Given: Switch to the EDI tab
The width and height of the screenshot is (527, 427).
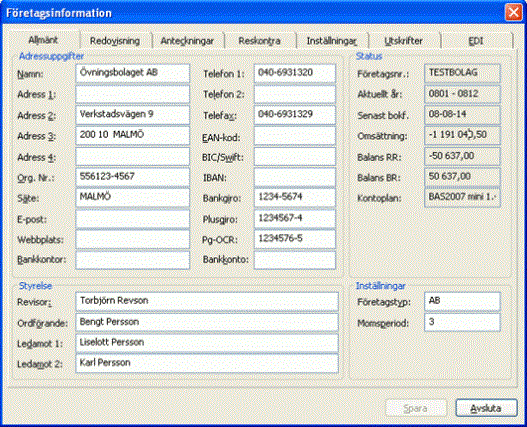Looking at the screenshot, I should 476,41.
